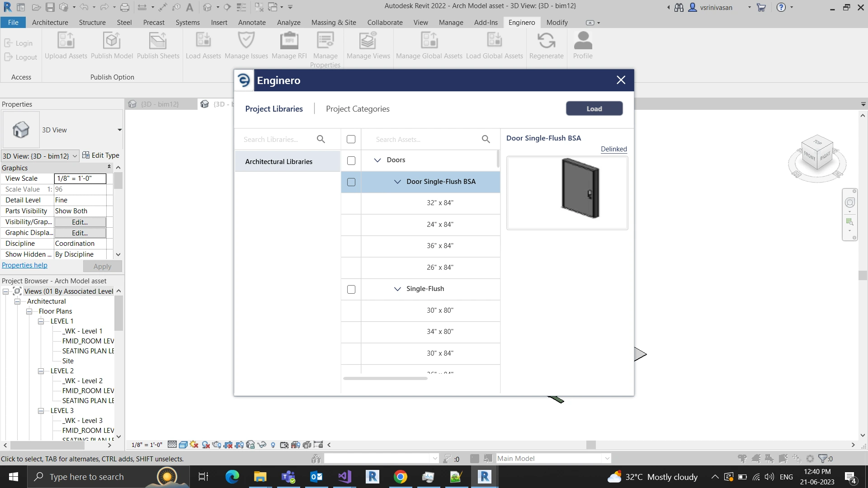Open Google Chrome from the taskbar
The height and width of the screenshot is (488, 868).
(x=400, y=477)
